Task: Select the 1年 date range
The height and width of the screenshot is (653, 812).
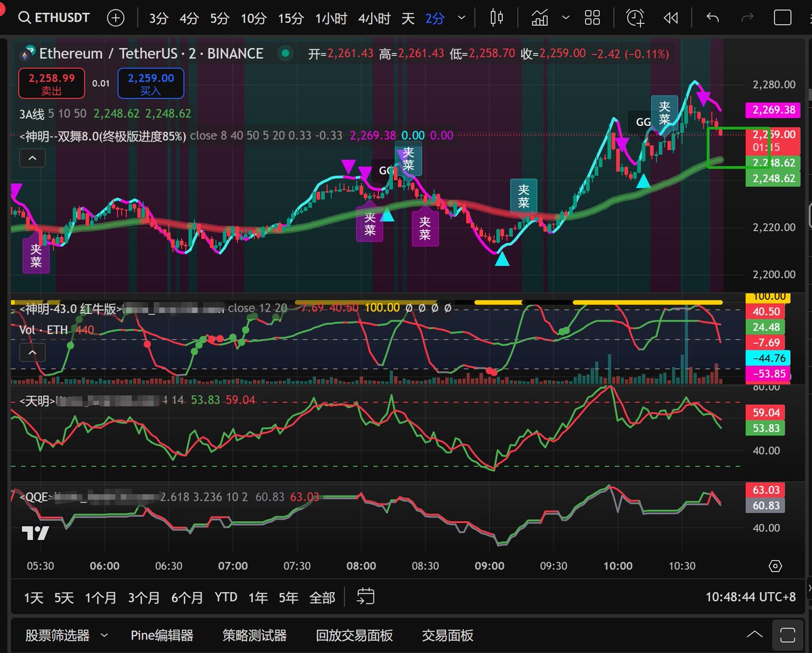Action: [258, 598]
